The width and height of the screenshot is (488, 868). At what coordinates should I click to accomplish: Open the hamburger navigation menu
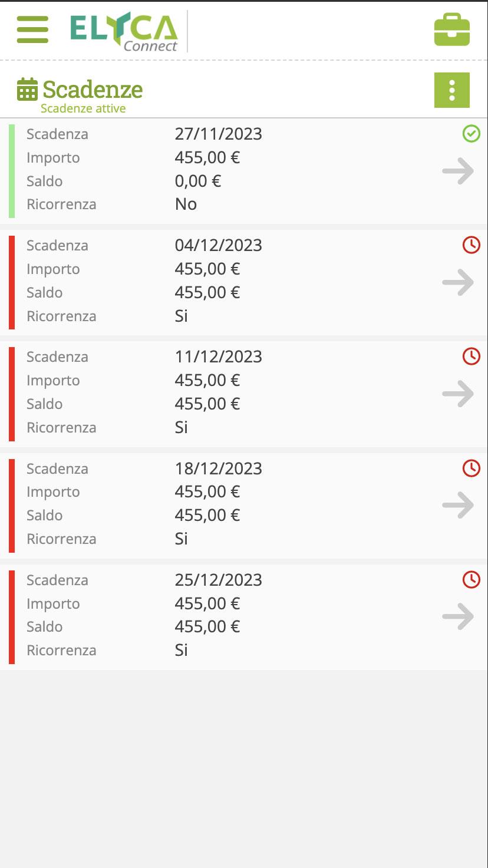coord(32,29)
